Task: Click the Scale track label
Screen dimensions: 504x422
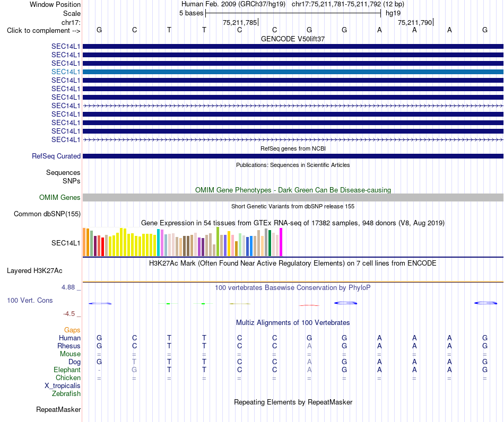Action: [72, 13]
